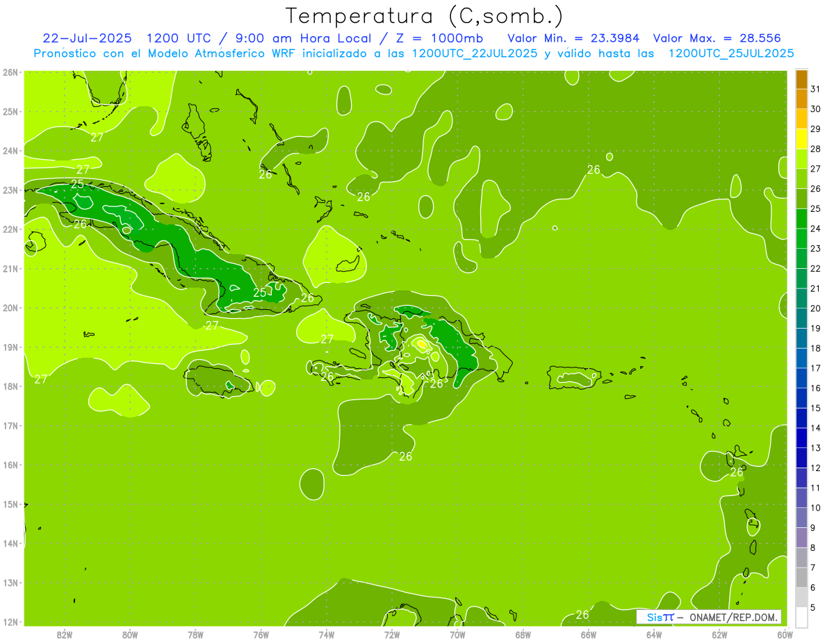Click the '13' colorbar label
The height and width of the screenshot is (644, 834).
816,447
